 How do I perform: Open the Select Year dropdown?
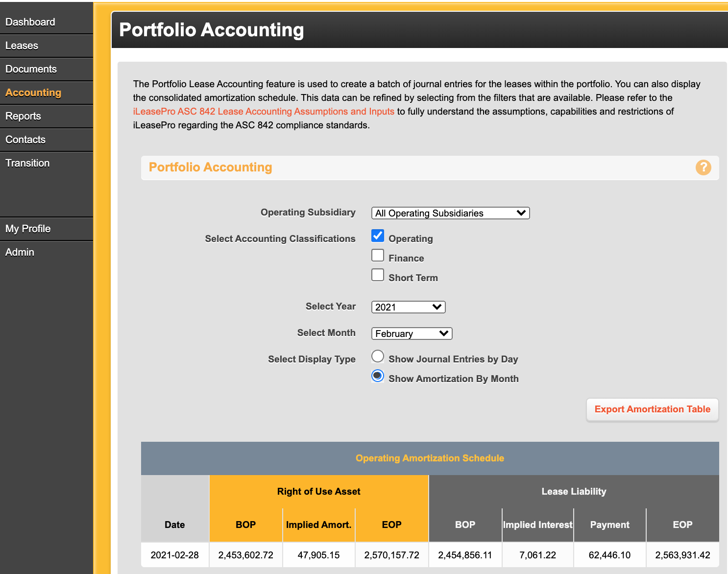point(408,307)
